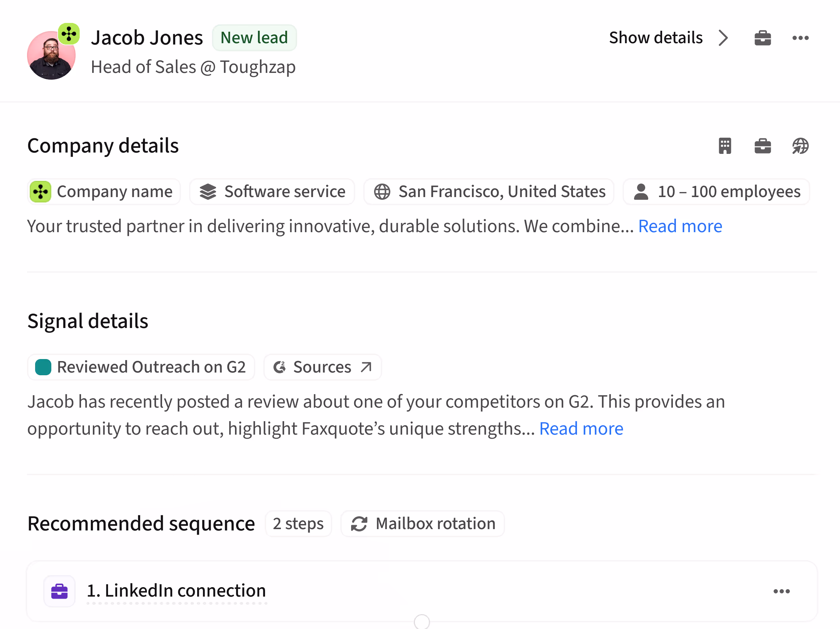Toggle the Reviewed Outreach on G2 signal chip
The height and width of the screenshot is (629, 840).
click(x=141, y=367)
